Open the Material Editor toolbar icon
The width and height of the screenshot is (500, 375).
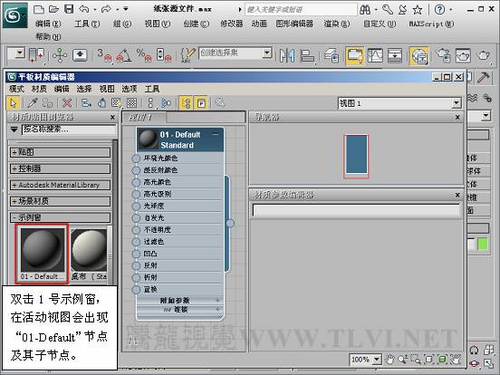(x=419, y=55)
